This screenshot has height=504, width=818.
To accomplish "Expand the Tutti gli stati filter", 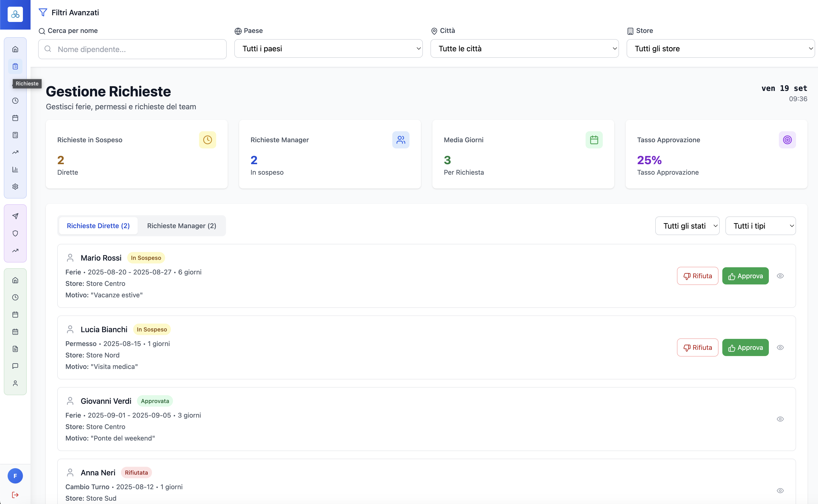I will click(x=687, y=226).
